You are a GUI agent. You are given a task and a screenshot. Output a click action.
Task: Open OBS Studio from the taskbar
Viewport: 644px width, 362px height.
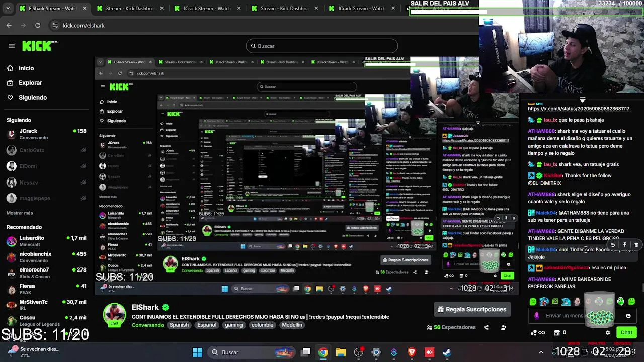click(x=359, y=352)
